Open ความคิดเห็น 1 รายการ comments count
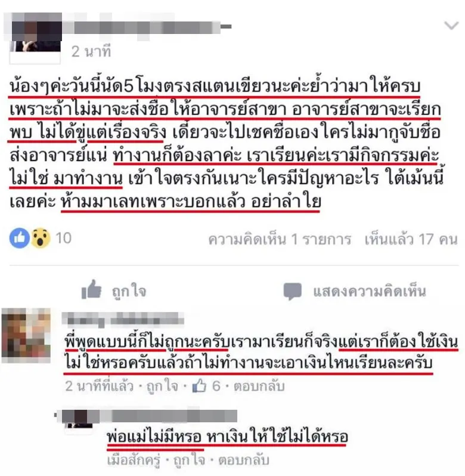Viewport: 465px width, 476px height. click(x=280, y=240)
